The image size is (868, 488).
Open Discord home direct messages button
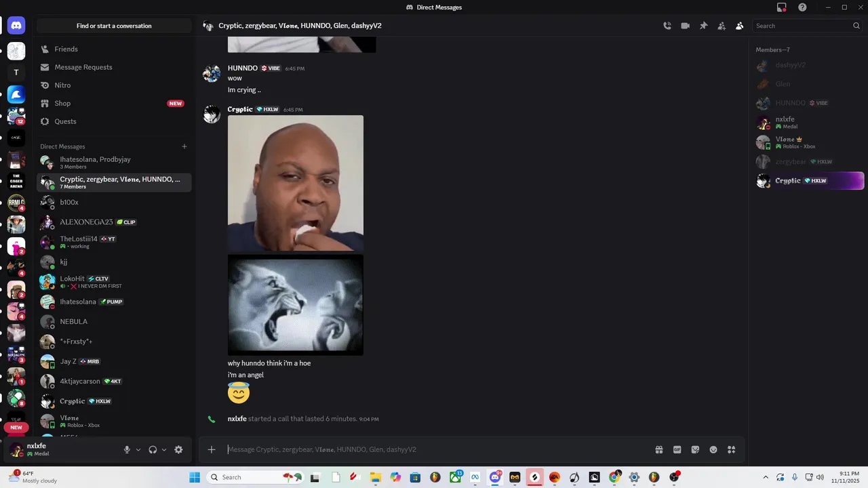[x=16, y=26]
